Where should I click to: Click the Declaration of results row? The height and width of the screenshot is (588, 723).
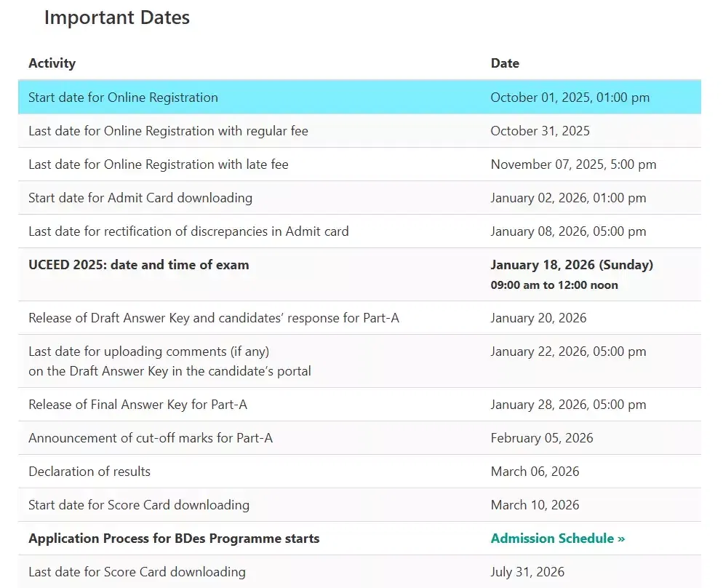click(89, 472)
